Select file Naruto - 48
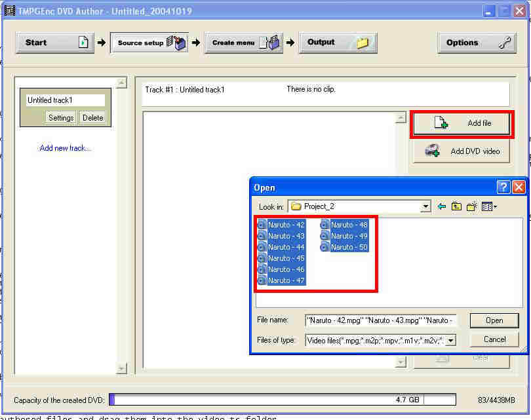531x420 pixels. pyautogui.click(x=349, y=225)
